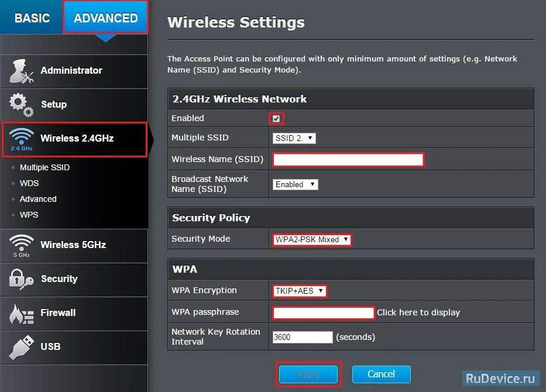Viewport: 546px width, 392px height.
Task: Focus the Wireless Name (SSID) field
Action: (348, 160)
